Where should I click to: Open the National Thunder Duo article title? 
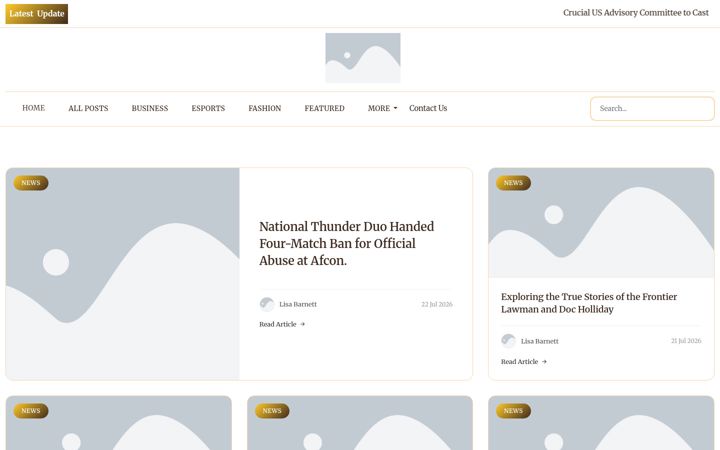(x=347, y=243)
